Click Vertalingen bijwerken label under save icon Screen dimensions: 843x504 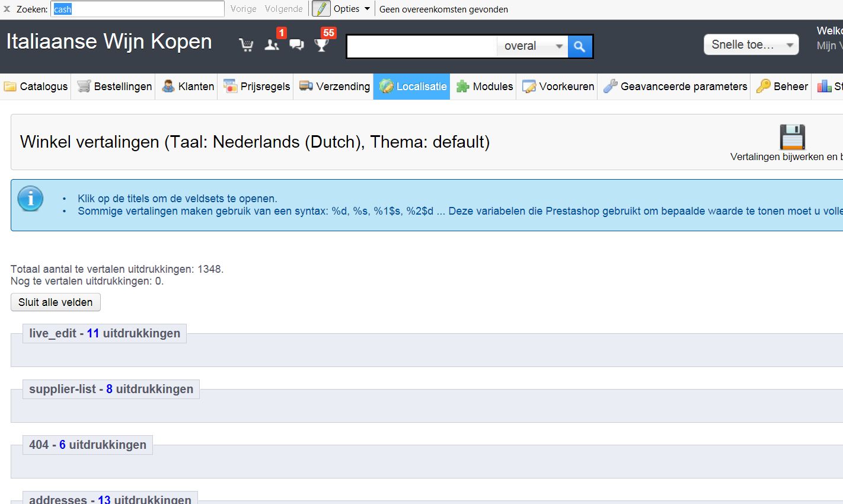point(787,157)
